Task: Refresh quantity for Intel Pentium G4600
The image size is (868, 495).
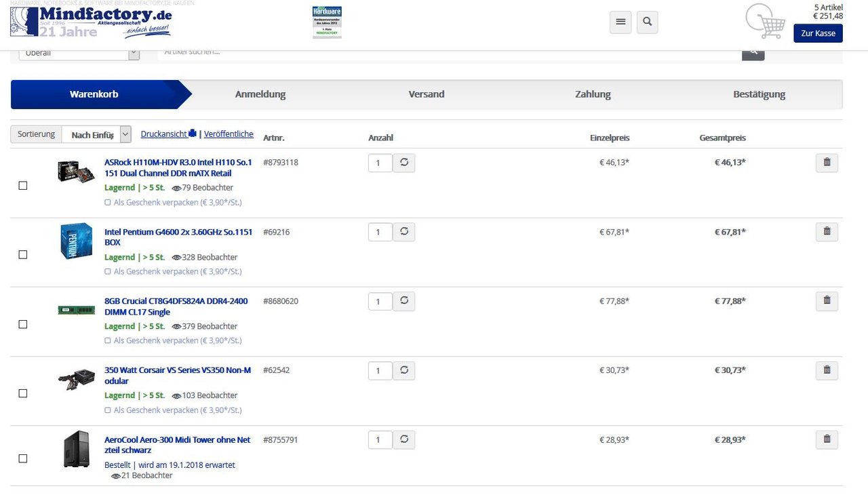Action: click(x=404, y=232)
